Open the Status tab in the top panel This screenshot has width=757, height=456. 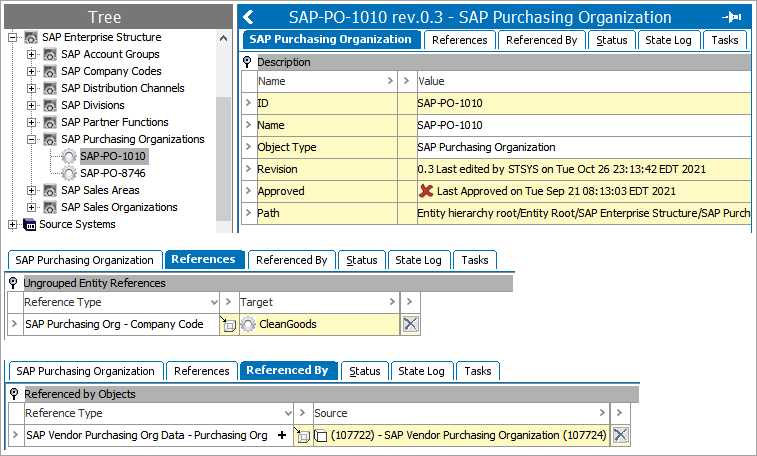(612, 40)
